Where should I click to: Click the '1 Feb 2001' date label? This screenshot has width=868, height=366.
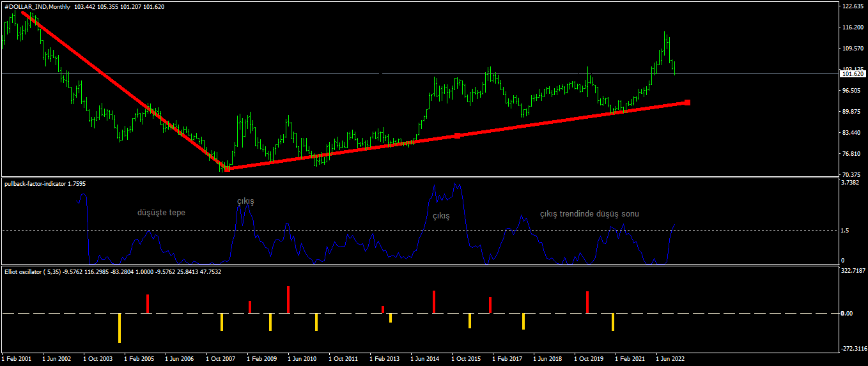[17, 359]
